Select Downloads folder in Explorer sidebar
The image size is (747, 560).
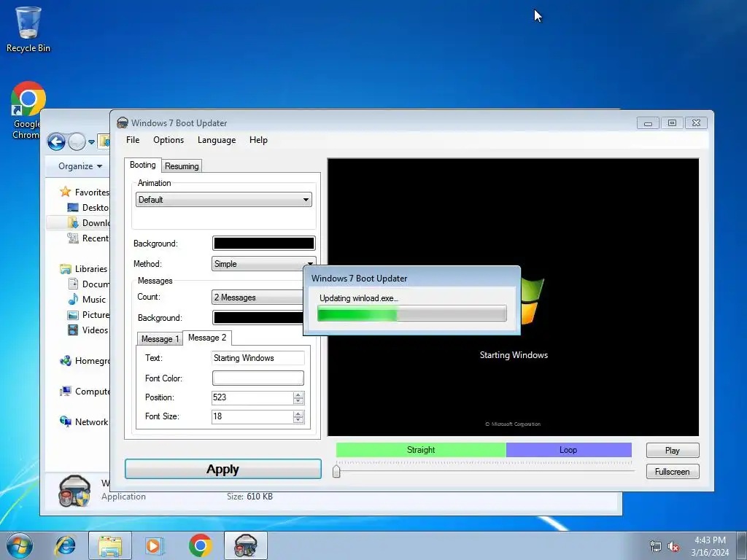pos(88,223)
